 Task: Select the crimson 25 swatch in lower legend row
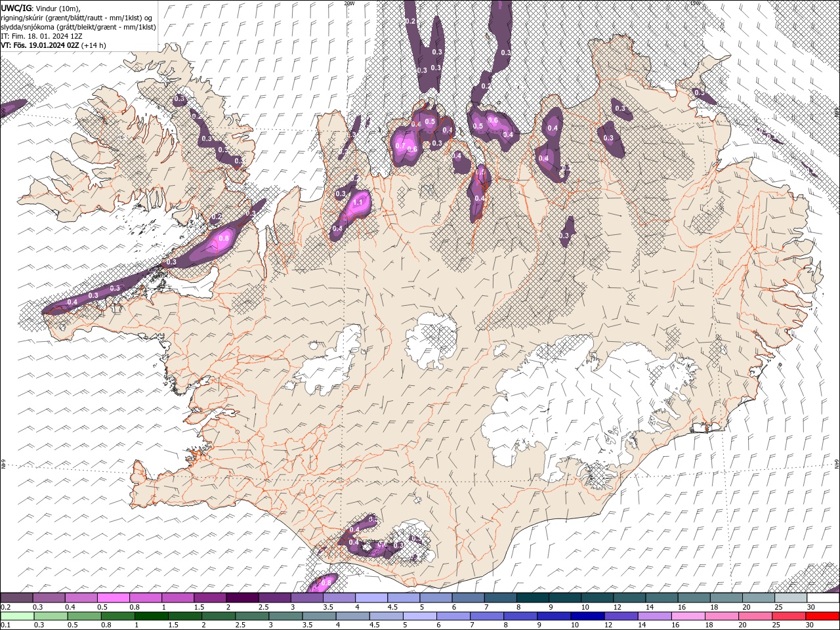click(x=789, y=616)
